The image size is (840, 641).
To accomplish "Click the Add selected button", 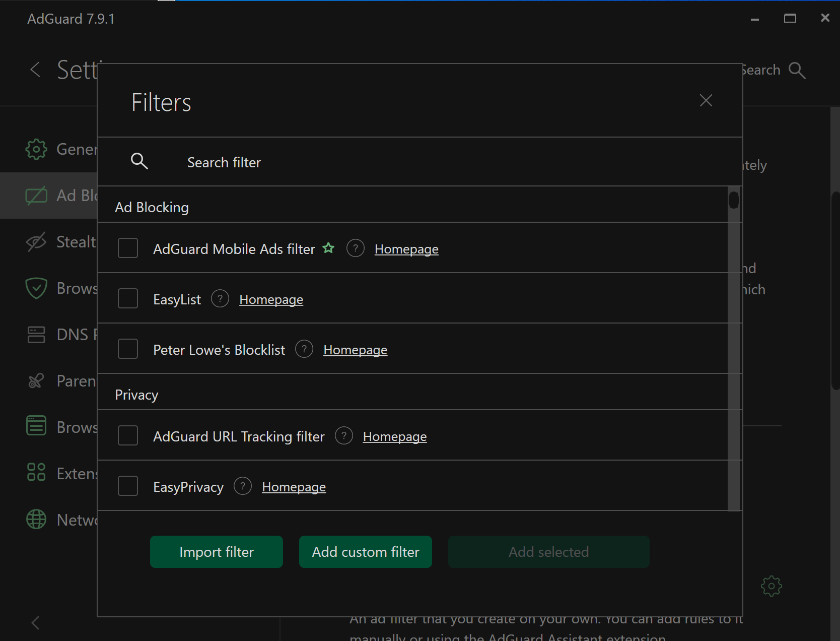I will [x=549, y=552].
